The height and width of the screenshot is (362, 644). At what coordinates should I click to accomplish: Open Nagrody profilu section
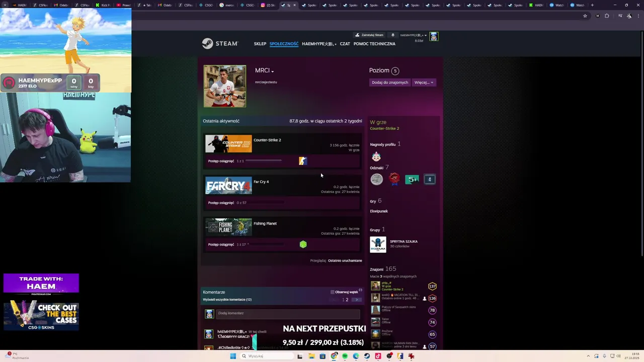tap(385, 144)
